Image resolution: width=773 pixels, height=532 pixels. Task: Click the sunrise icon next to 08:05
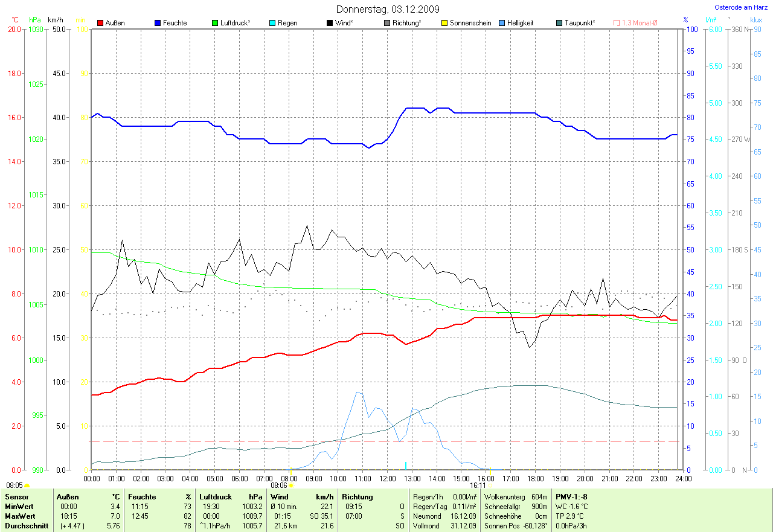click(27, 486)
